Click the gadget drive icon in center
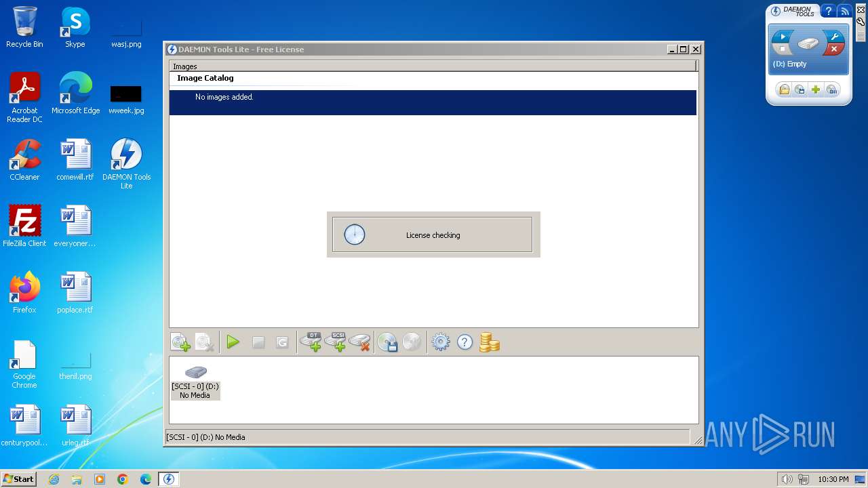 (808, 43)
